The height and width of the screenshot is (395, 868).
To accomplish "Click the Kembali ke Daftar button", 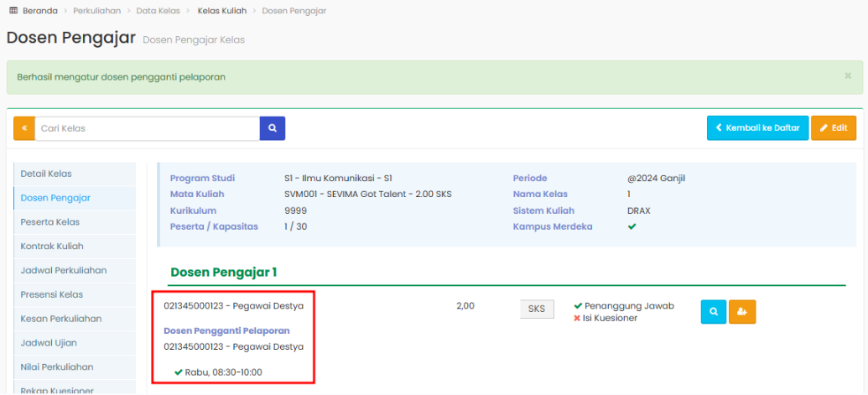I will pos(757,127).
